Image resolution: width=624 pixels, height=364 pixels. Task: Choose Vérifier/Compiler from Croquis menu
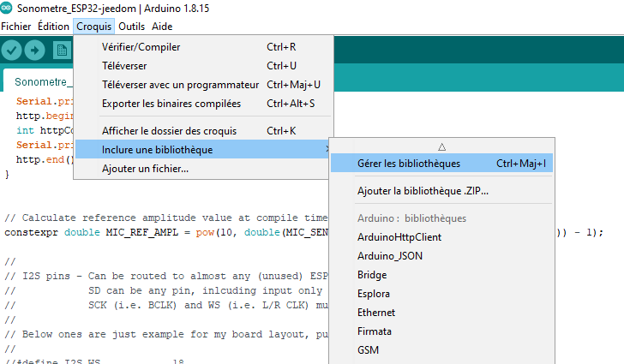(203, 47)
